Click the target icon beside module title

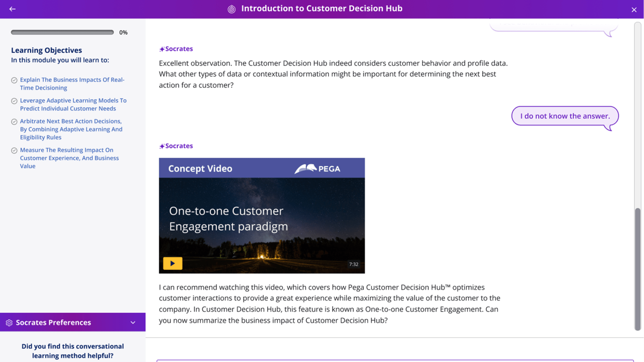coord(231,9)
